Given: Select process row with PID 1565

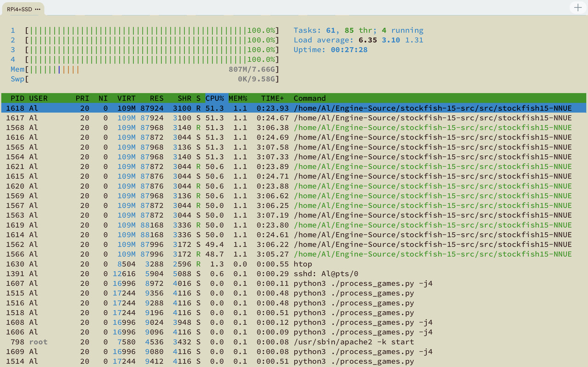Looking at the screenshot, I should tap(294, 147).
